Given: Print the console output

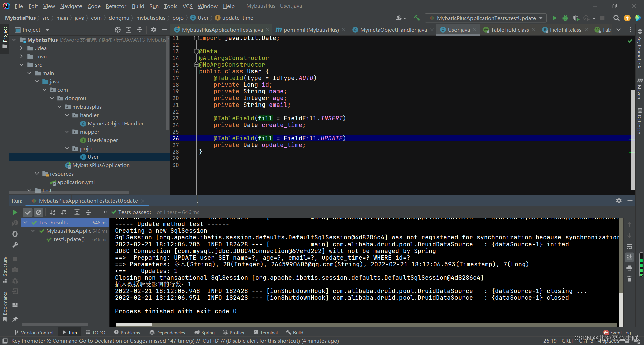Looking at the screenshot, I should click(629, 268).
